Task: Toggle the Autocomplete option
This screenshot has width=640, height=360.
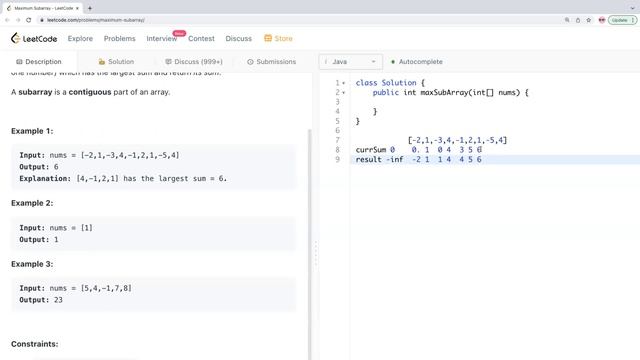Action: (417, 62)
